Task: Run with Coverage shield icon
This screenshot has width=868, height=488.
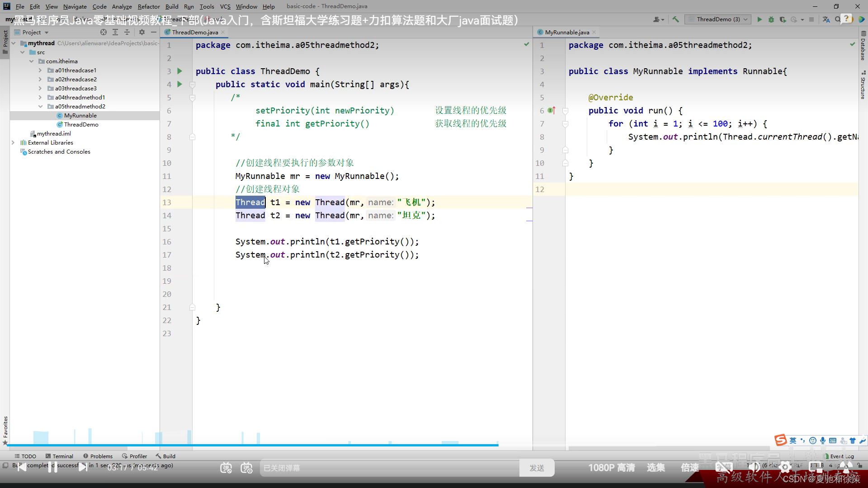Action: 783,19
